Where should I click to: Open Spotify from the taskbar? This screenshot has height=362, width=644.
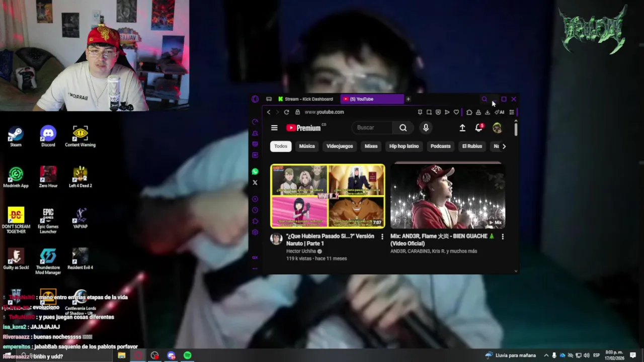(x=188, y=355)
